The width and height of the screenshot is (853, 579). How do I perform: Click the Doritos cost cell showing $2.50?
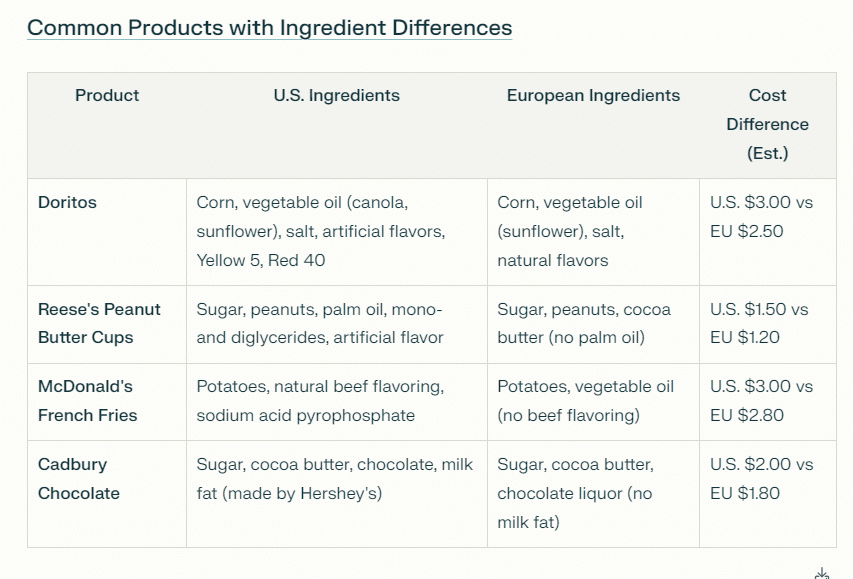761,217
